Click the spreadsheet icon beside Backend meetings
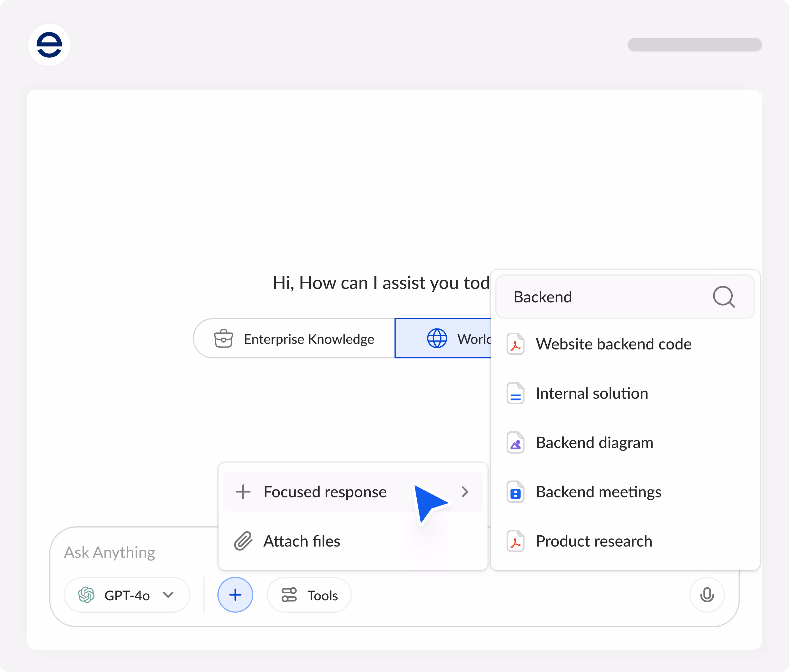The height and width of the screenshot is (672, 789). 515,493
